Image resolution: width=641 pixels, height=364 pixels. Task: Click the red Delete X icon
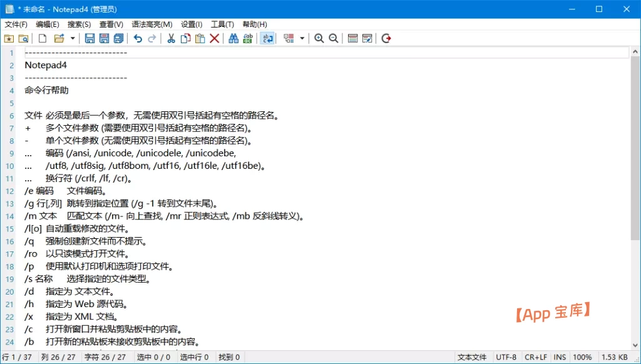pos(215,39)
